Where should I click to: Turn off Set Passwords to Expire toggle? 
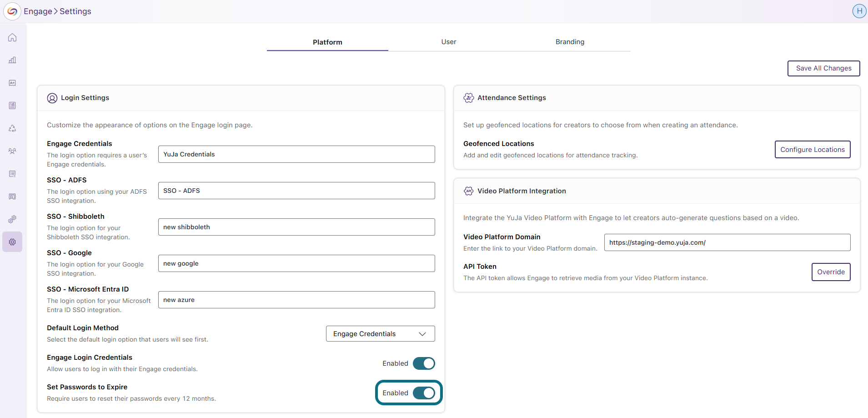(424, 393)
